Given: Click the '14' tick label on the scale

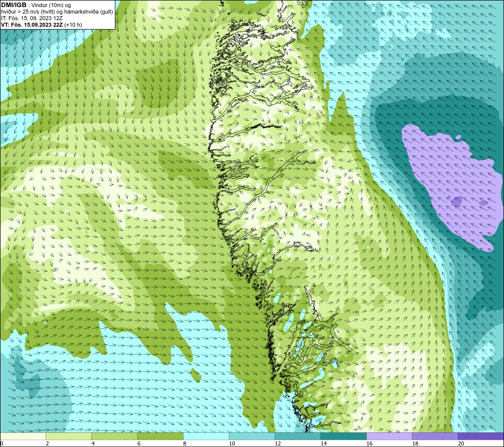Looking at the screenshot, I should click(324, 443).
